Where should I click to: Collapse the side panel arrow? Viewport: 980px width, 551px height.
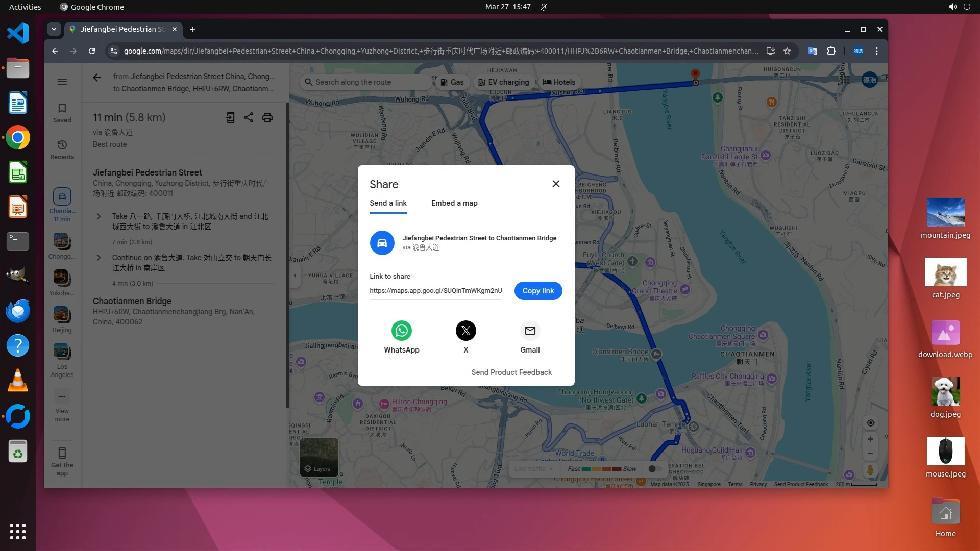point(295,275)
